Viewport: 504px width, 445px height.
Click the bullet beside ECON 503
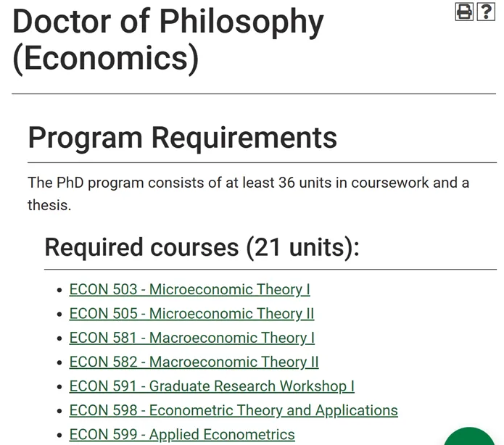pyautogui.click(x=59, y=290)
